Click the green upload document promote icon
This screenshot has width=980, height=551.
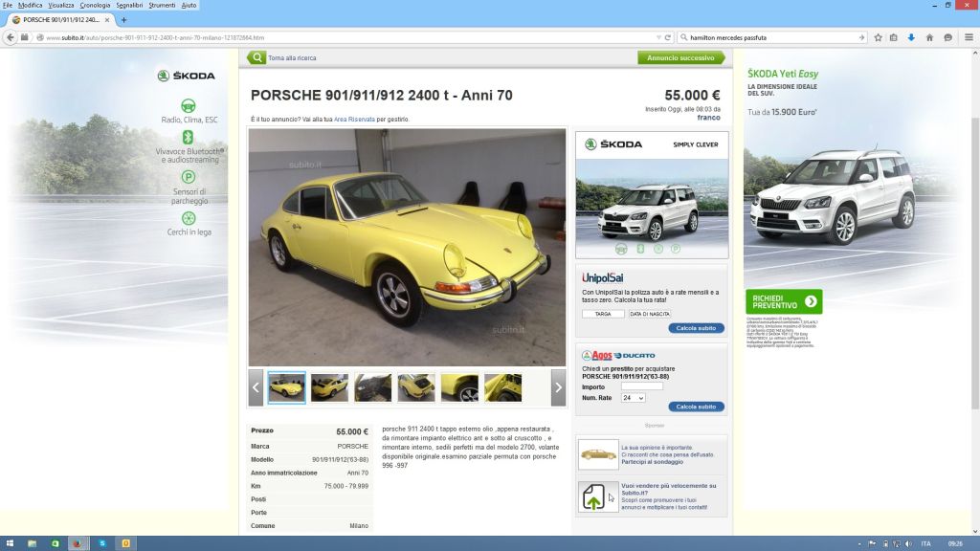click(598, 496)
